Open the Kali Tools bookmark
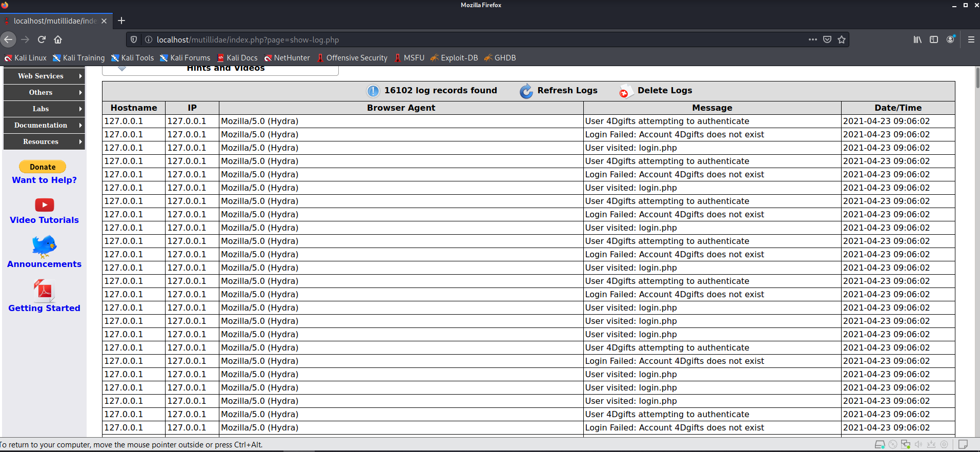The height and width of the screenshot is (452, 980). click(133, 58)
